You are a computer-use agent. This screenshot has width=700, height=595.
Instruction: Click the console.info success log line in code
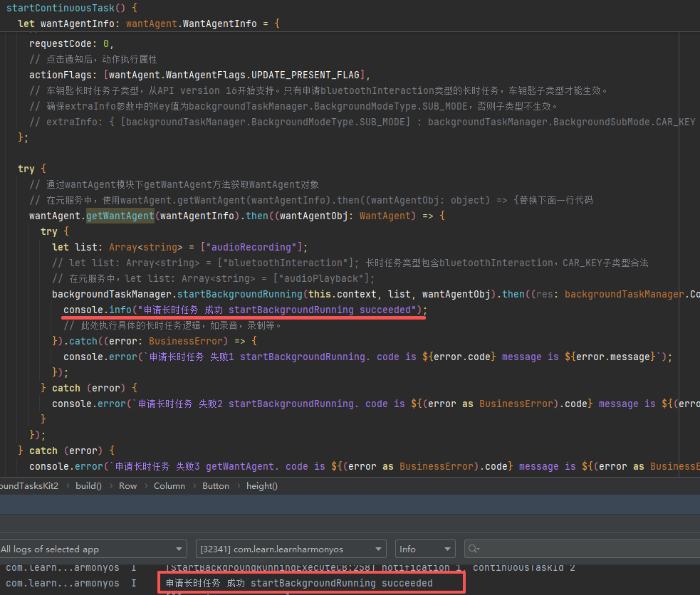click(245, 310)
